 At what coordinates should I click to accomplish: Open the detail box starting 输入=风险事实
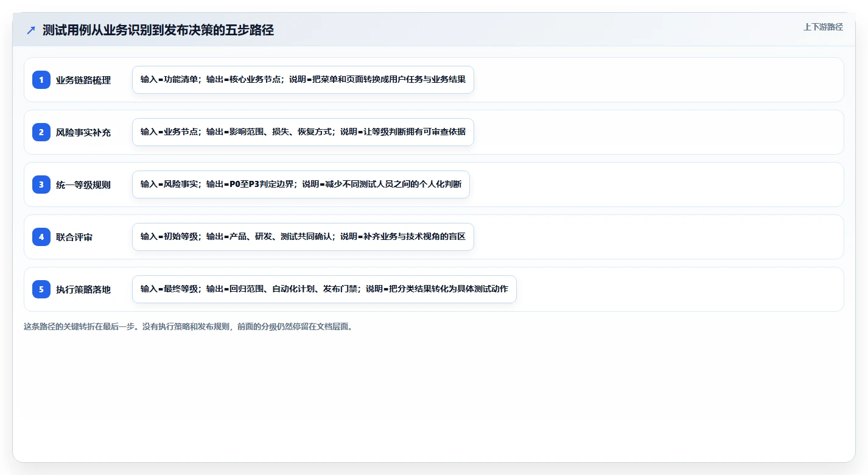coord(301,185)
